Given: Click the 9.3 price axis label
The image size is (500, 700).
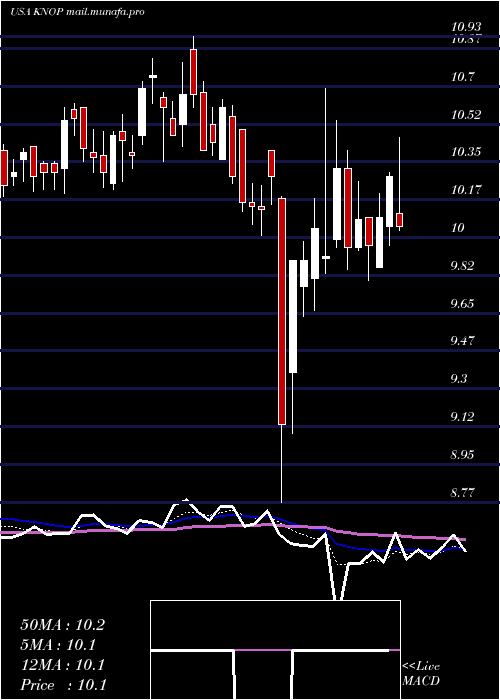Looking at the screenshot, I should point(459,380).
